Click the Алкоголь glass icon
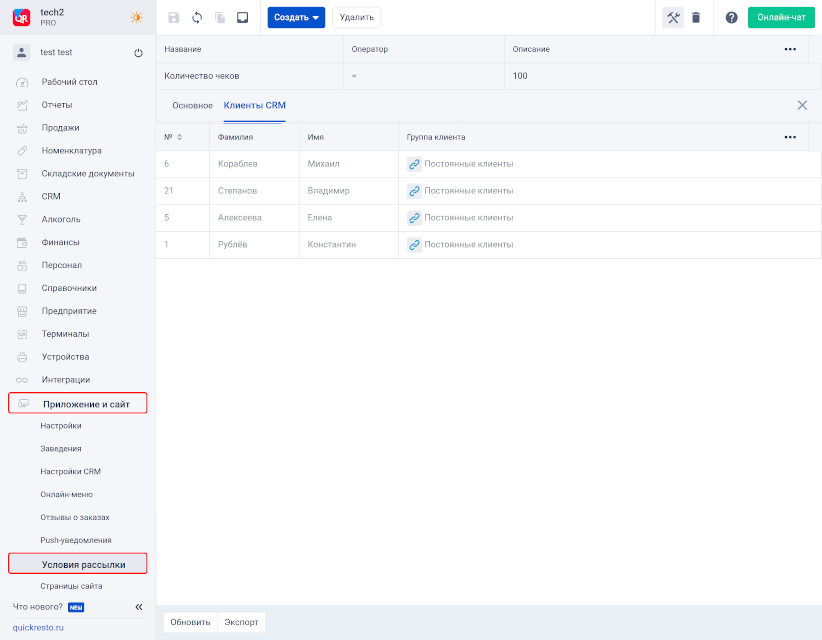 tap(22, 220)
